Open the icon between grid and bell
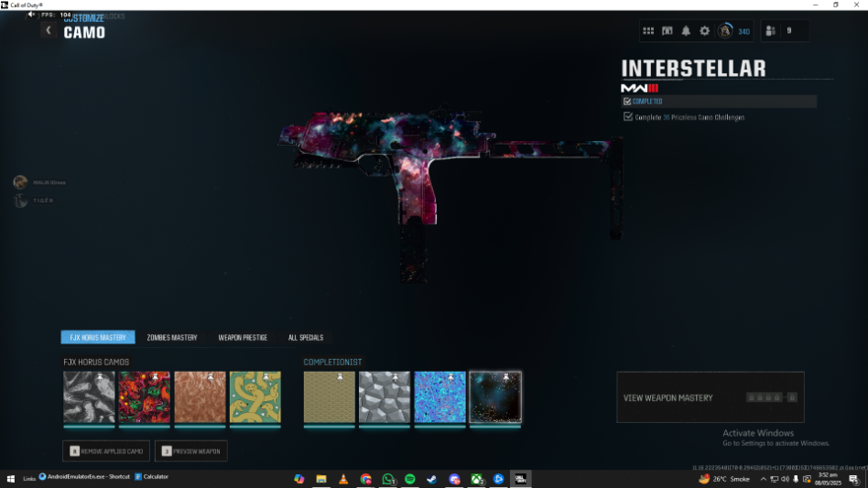868x488 pixels. tap(667, 31)
